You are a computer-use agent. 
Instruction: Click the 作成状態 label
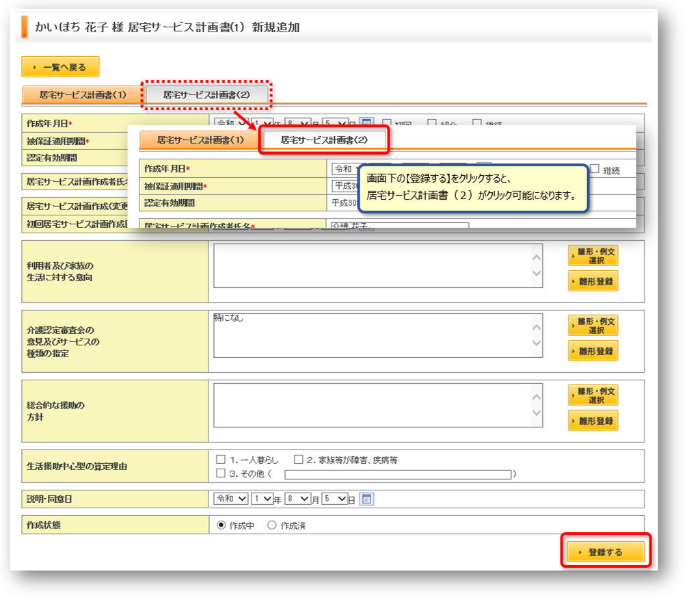[43, 525]
